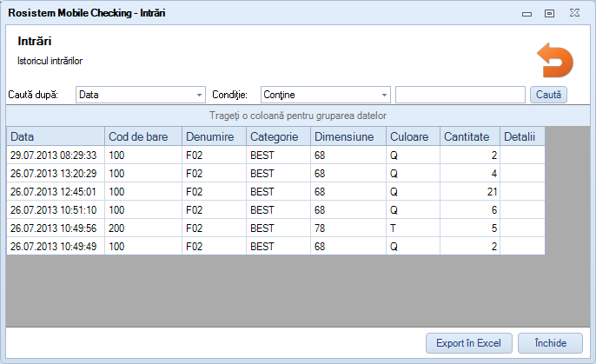Image resolution: width=596 pixels, height=364 pixels.
Task: Click the orange back arrow icon
Action: 555,63
